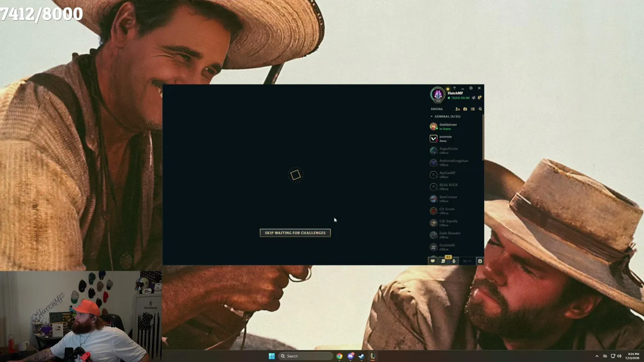Select friend AyeGavMF

point(455,174)
